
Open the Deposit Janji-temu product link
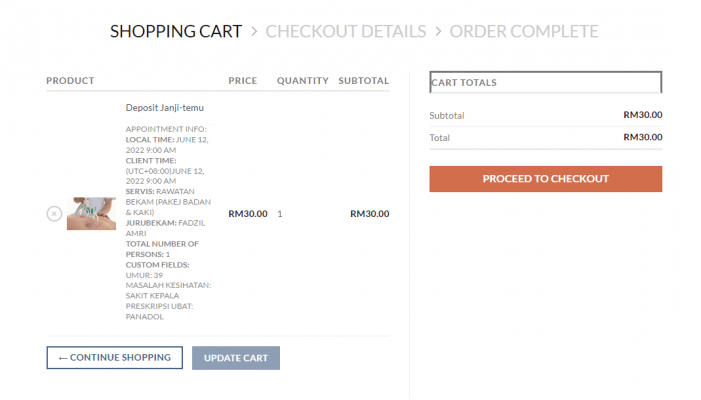point(165,108)
